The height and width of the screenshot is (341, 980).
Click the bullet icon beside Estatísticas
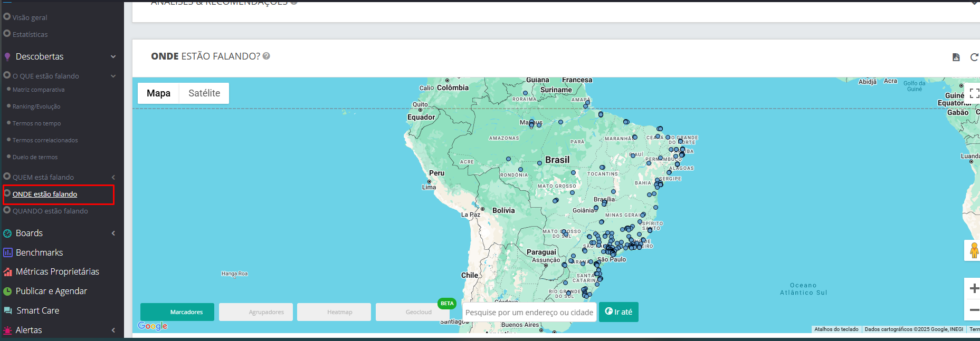coord(7,34)
